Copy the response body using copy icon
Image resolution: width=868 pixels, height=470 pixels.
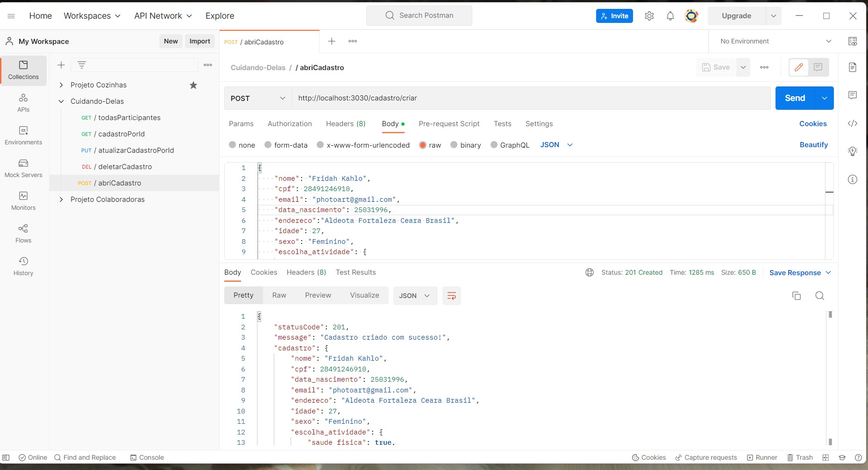[x=797, y=296]
